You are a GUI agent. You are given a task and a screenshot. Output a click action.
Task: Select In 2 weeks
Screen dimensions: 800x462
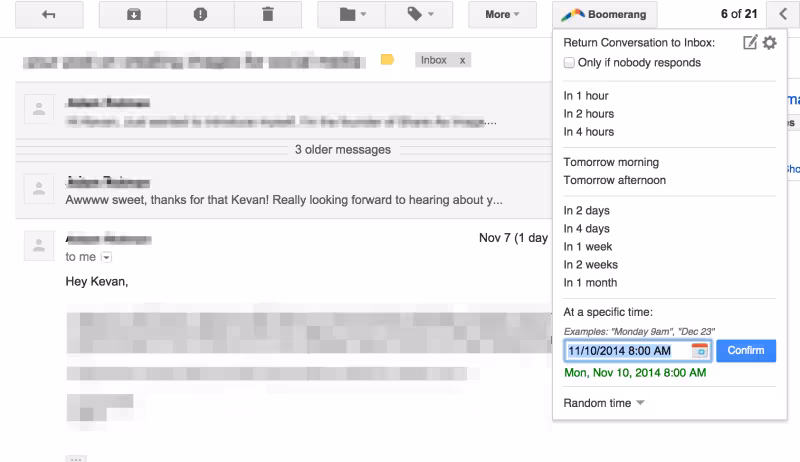pyautogui.click(x=590, y=265)
